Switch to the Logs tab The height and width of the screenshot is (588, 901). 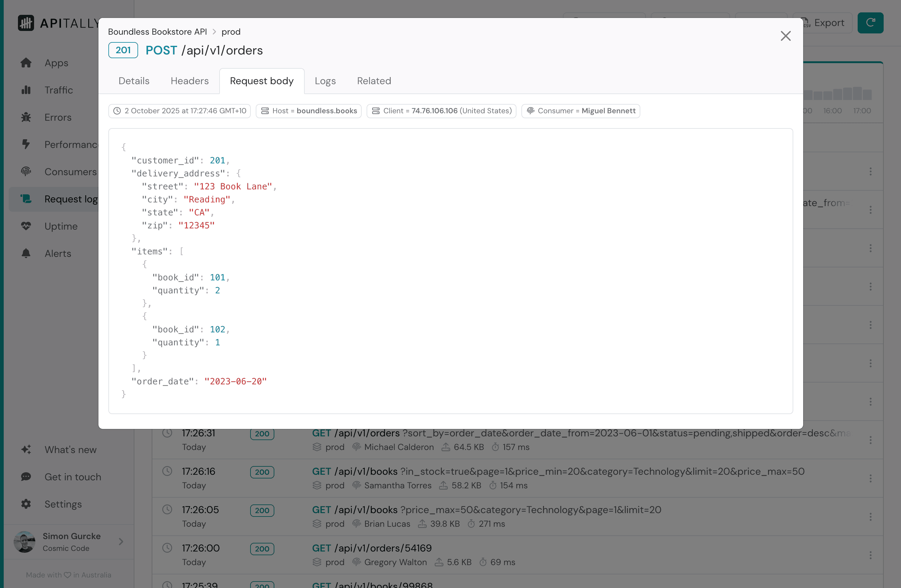(x=325, y=81)
